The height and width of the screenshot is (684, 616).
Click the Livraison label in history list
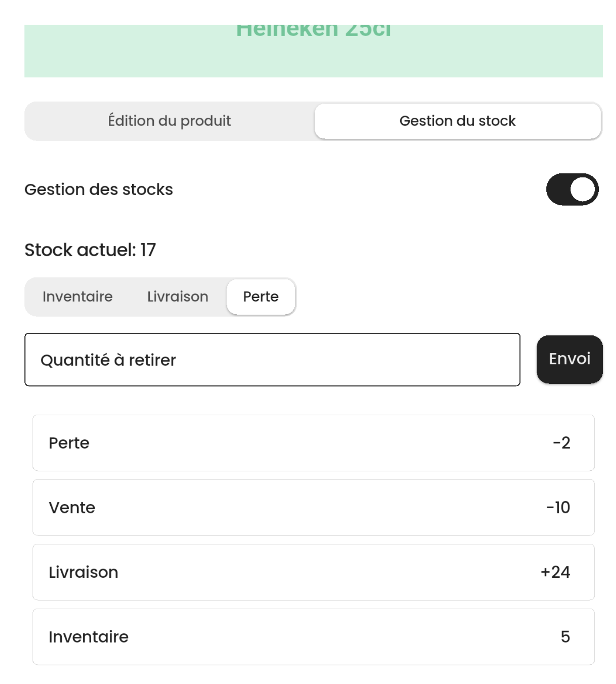click(83, 572)
